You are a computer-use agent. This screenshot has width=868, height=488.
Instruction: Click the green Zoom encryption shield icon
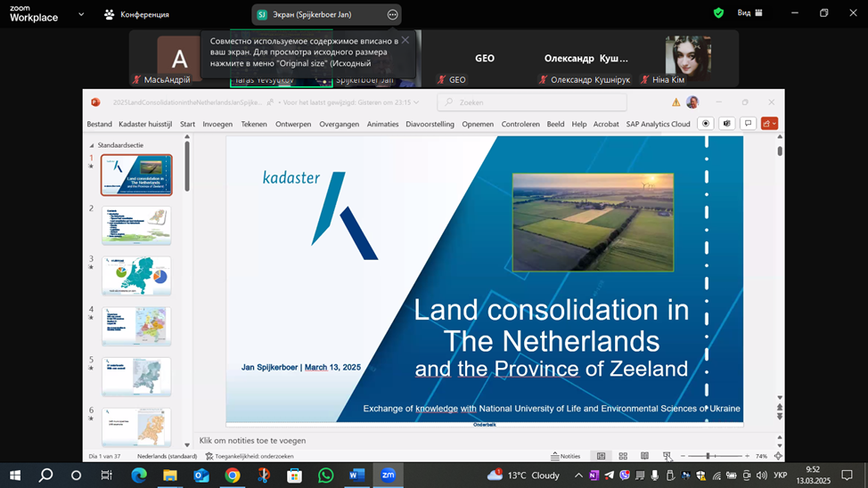click(718, 13)
